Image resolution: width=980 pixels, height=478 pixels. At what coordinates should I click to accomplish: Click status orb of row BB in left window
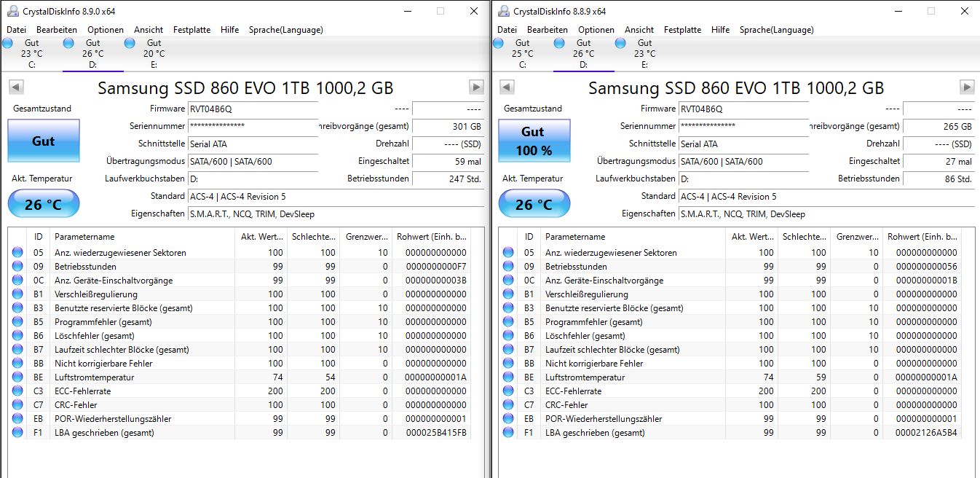point(17,364)
